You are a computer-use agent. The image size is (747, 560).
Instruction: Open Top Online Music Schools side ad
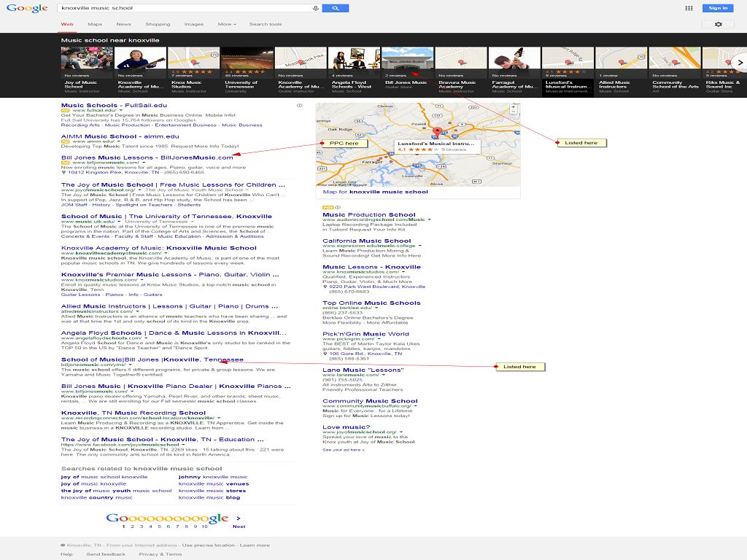pos(371,303)
